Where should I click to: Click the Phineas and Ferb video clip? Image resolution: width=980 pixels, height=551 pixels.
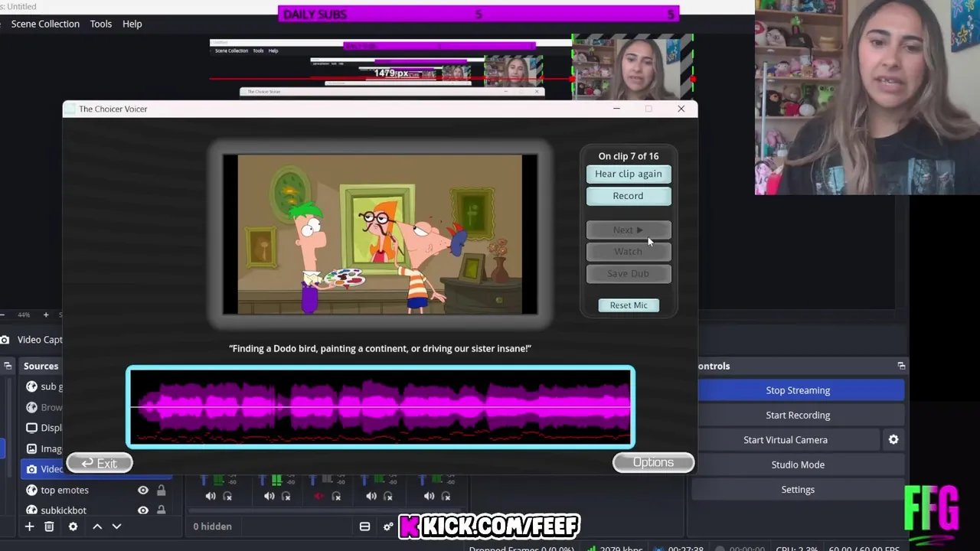380,234
